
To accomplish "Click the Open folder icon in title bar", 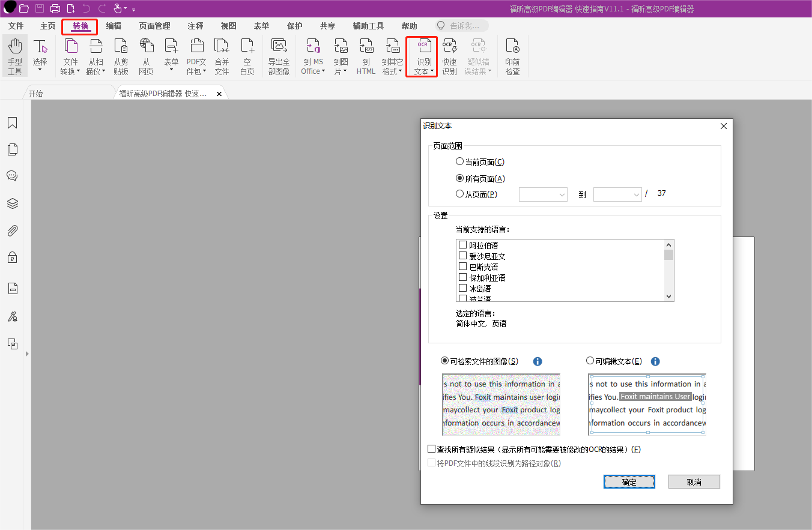I will (x=24, y=8).
